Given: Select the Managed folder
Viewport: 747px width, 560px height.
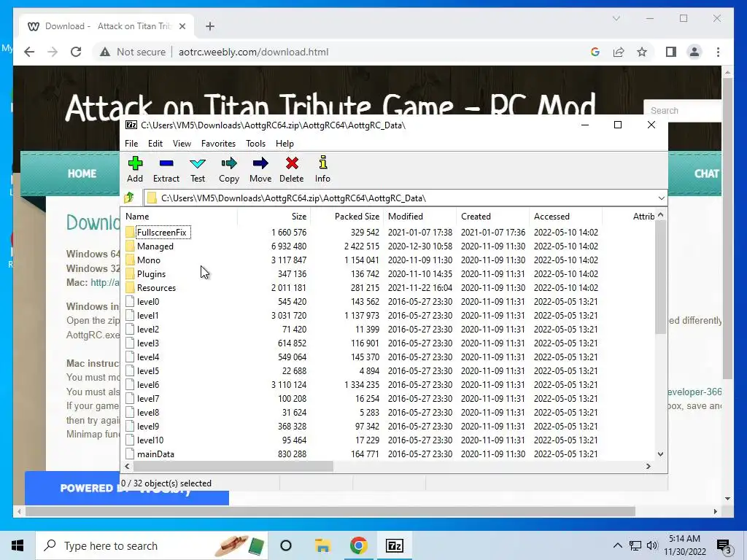Looking at the screenshot, I should click(155, 246).
